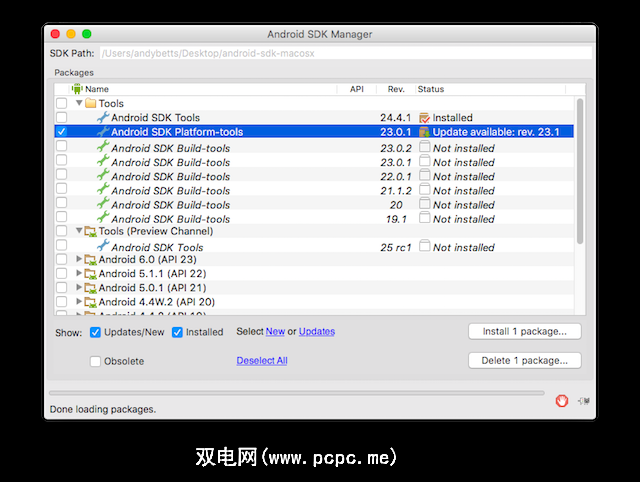Check the Tools group checkbox
Image resolution: width=640 pixels, height=482 pixels.
tap(62, 103)
